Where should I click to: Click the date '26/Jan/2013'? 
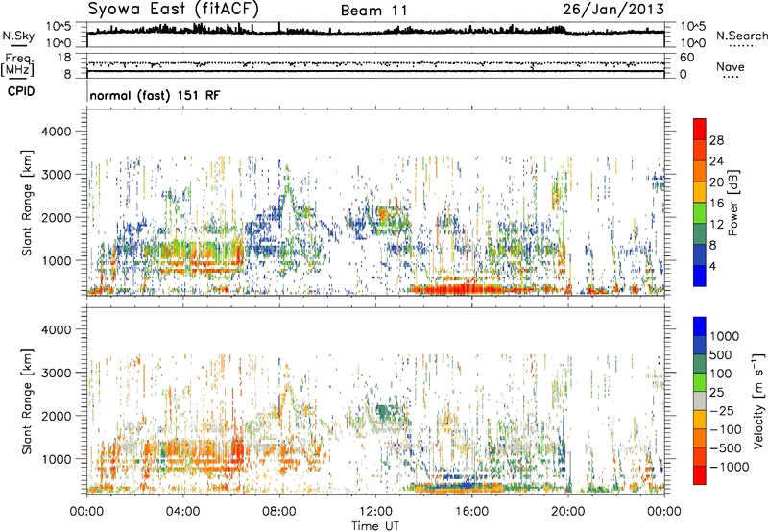[613, 9]
